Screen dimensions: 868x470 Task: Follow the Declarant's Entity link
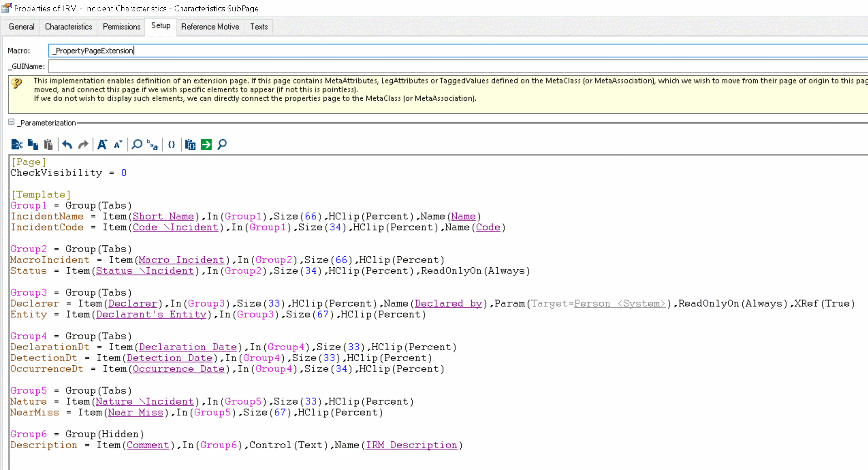(151, 314)
